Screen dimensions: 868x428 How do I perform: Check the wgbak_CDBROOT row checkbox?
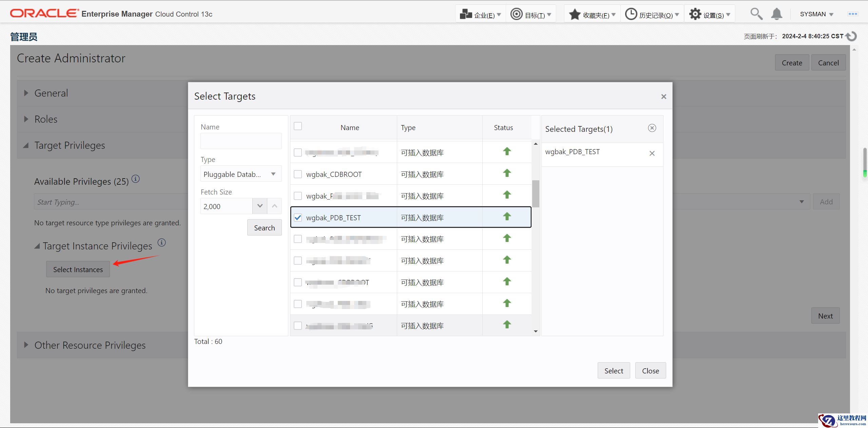pyautogui.click(x=298, y=174)
